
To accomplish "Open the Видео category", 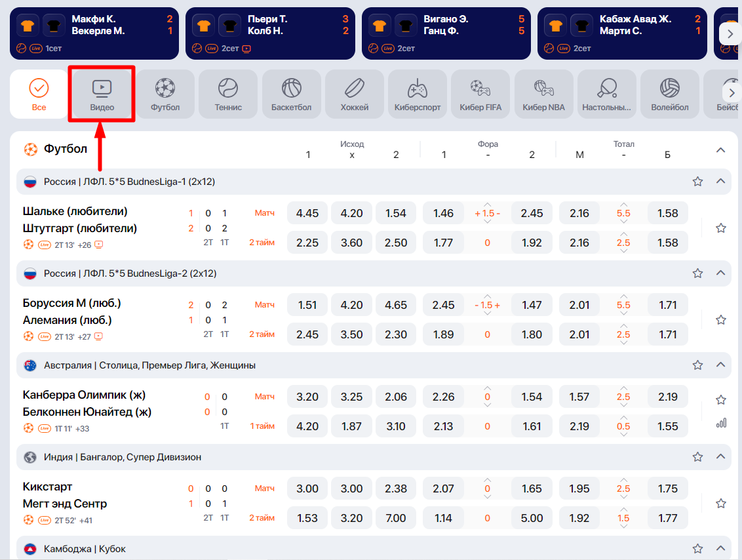I will 102,94.
